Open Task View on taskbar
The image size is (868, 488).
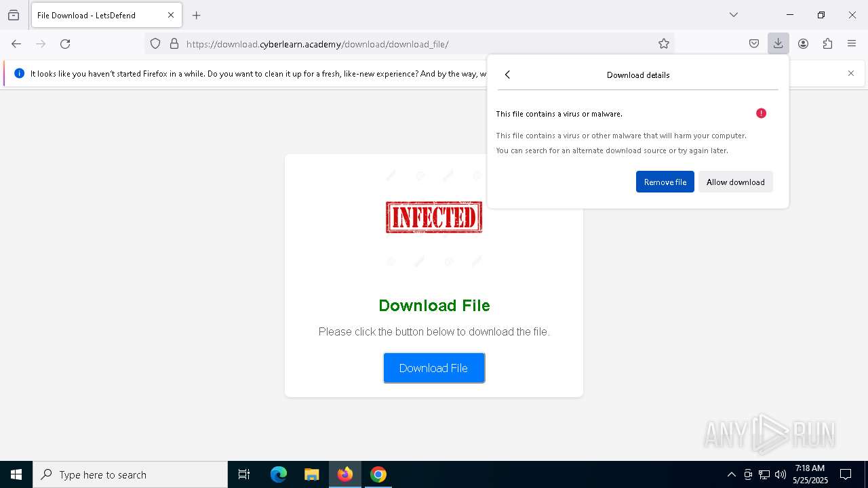[244, 474]
